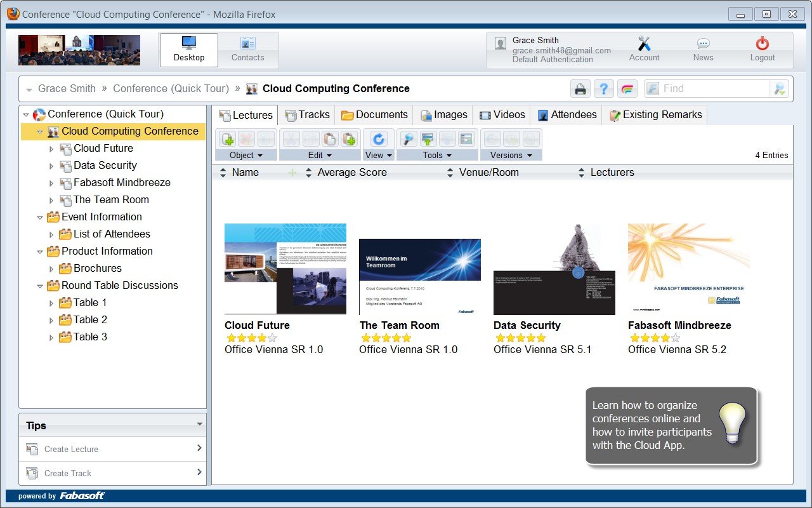The width and height of the screenshot is (812, 508).
Task: Log out using the red power icon
Action: tap(763, 44)
